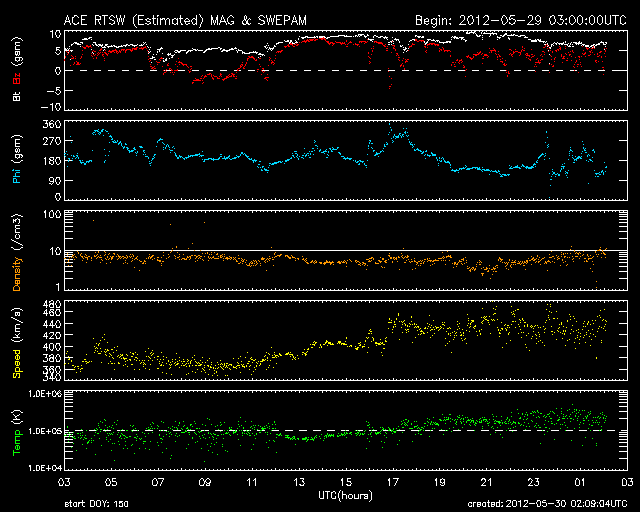Click the 'Bt Bz (gsm)' axis label
Image resolution: width=640 pixels, height=512 pixels.
tap(17, 69)
